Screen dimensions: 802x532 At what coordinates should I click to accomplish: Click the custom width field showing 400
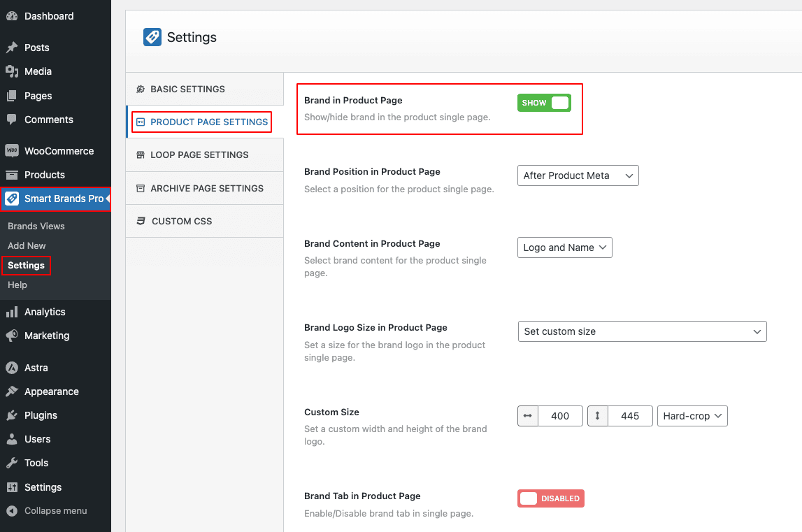pos(560,416)
